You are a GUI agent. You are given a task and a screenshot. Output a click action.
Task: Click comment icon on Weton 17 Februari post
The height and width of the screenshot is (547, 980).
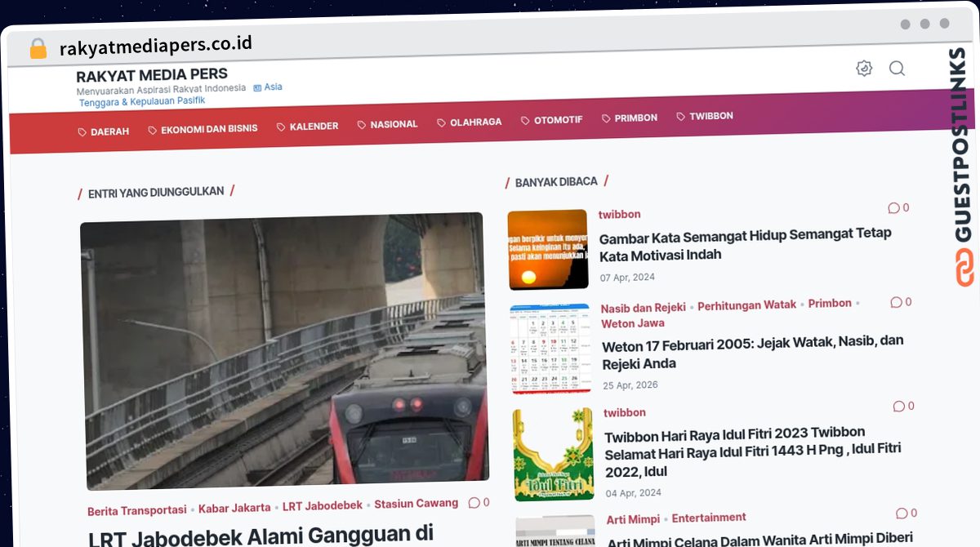pos(896,302)
